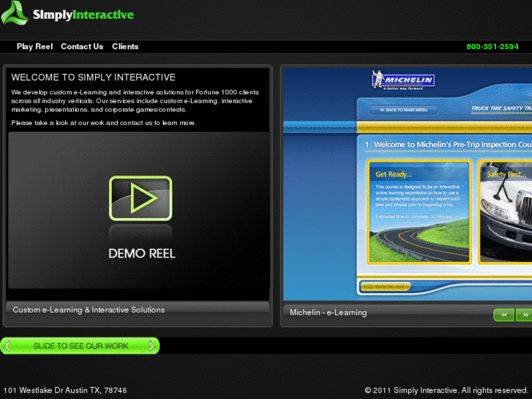Screen dimensions: 532x399
Task: Play the Demo Reel video button
Action: pos(141,198)
